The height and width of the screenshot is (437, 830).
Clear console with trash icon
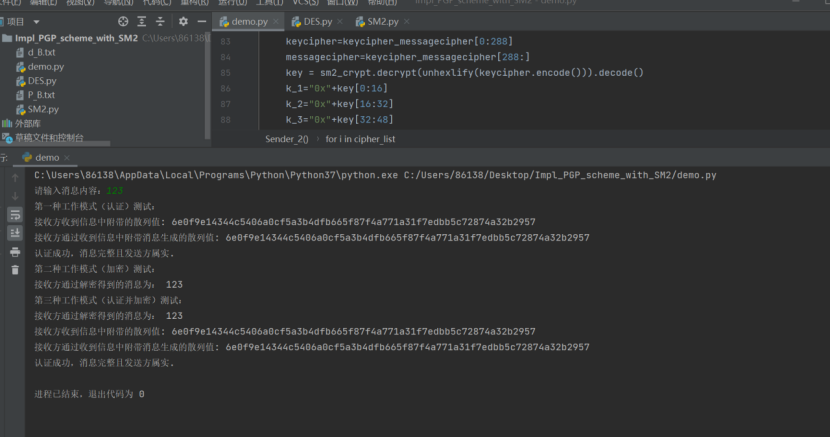[15, 270]
